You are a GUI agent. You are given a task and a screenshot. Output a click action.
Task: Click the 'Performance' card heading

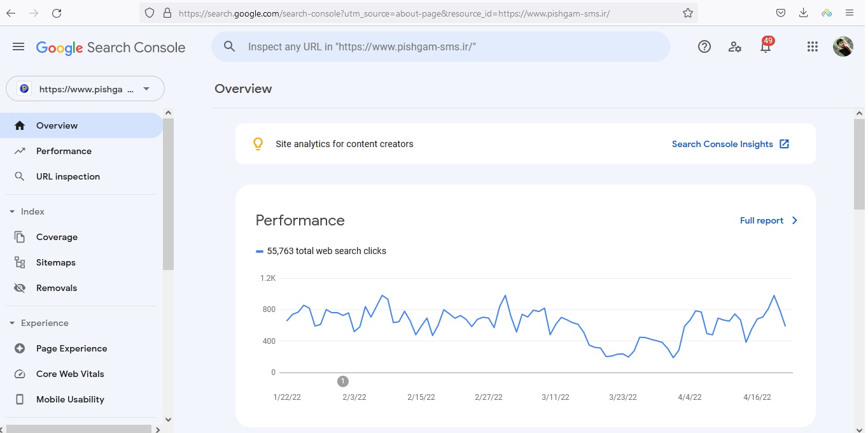click(300, 220)
